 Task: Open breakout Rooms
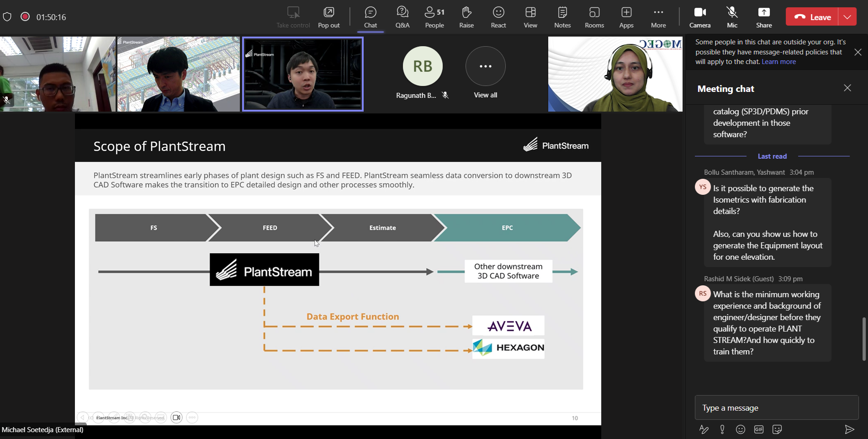tap(594, 17)
